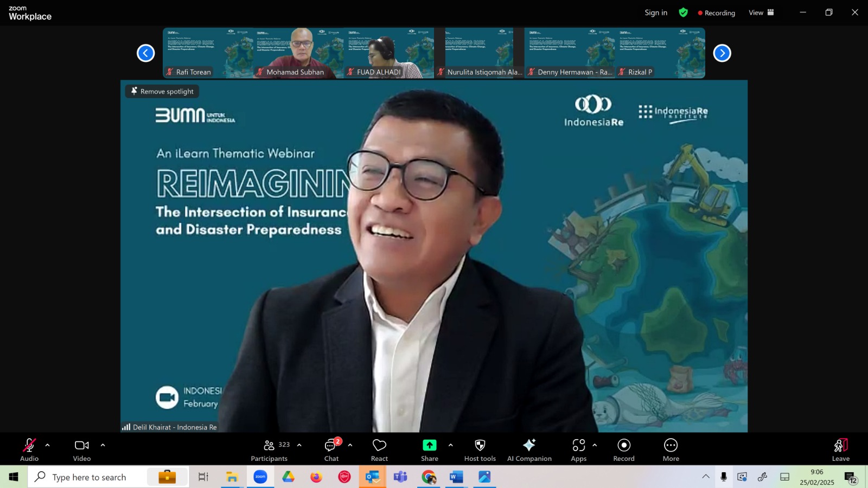The width and height of the screenshot is (868, 488).
Task: Open Task View in taskbar
Action: (x=203, y=477)
